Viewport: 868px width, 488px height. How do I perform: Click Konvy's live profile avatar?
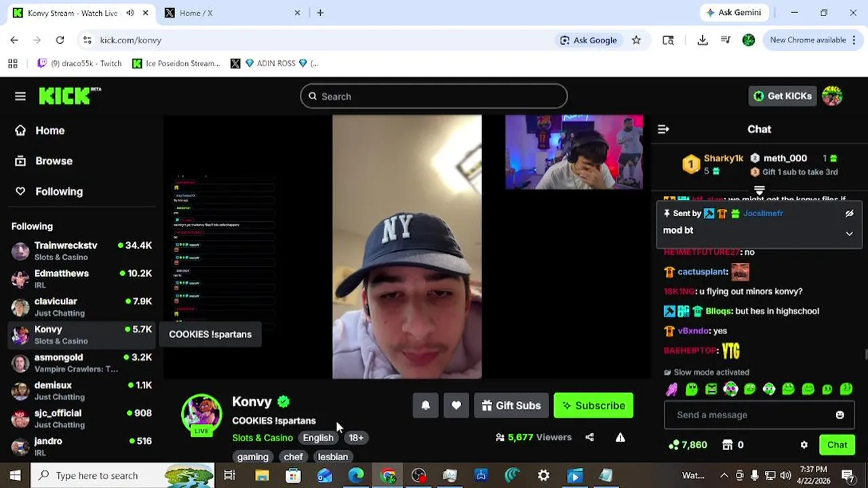[x=201, y=414]
